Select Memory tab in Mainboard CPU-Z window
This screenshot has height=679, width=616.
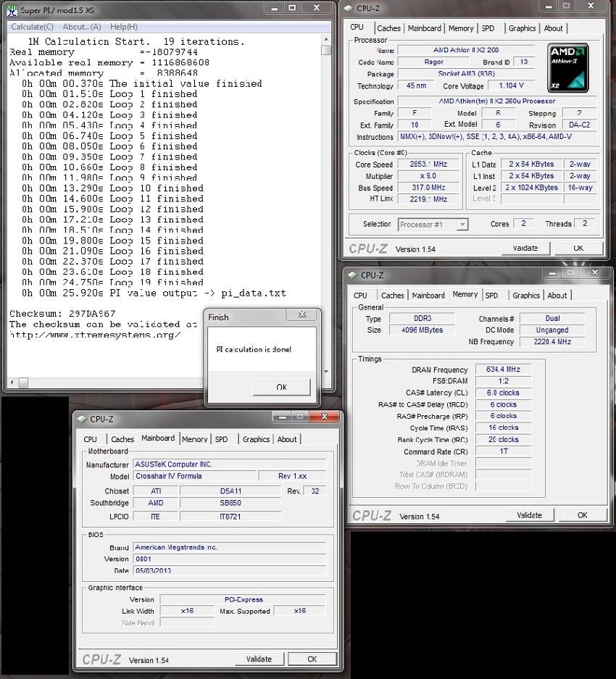point(194,439)
